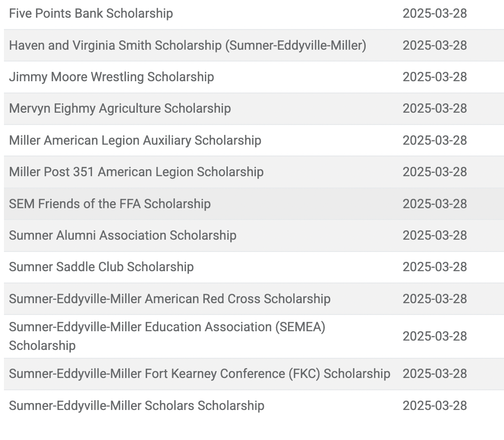
Task: Open Jimmy Moore Wrestling Scholarship
Action: [x=112, y=77]
